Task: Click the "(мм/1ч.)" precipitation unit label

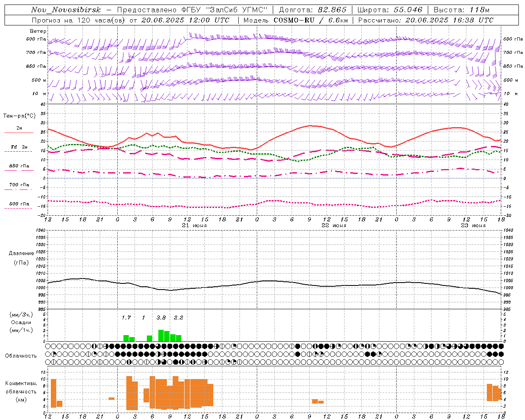Action: 21,330
